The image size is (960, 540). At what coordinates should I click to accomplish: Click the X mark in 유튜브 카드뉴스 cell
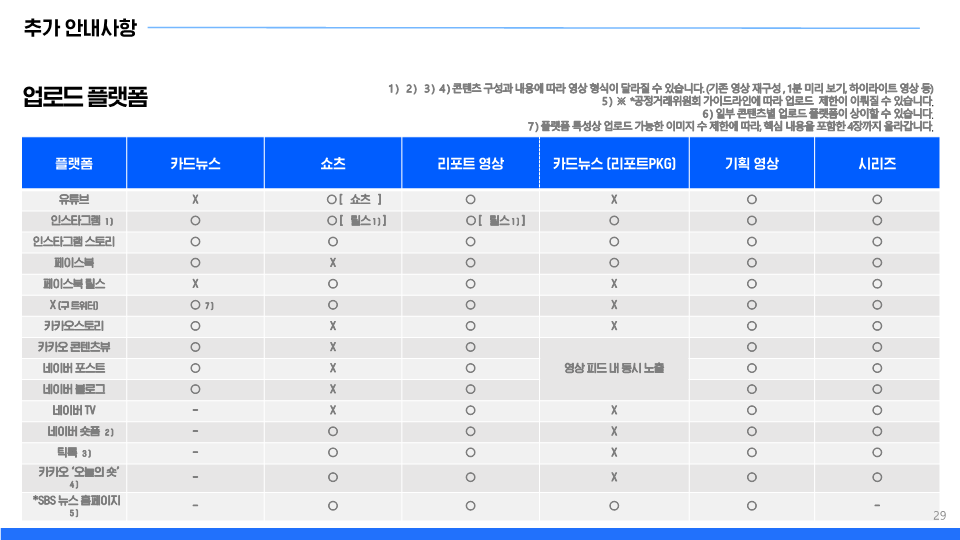(195, 200)
